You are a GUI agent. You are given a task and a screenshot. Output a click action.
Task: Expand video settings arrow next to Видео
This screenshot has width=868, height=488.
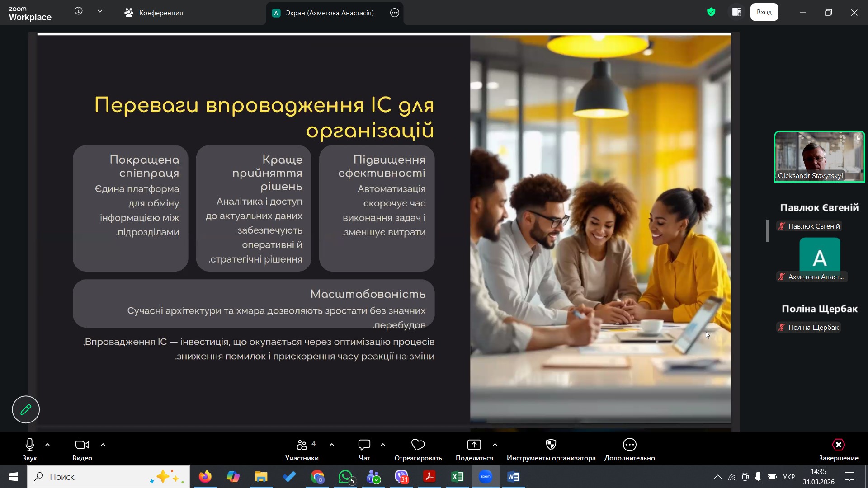tap(103, 445)
